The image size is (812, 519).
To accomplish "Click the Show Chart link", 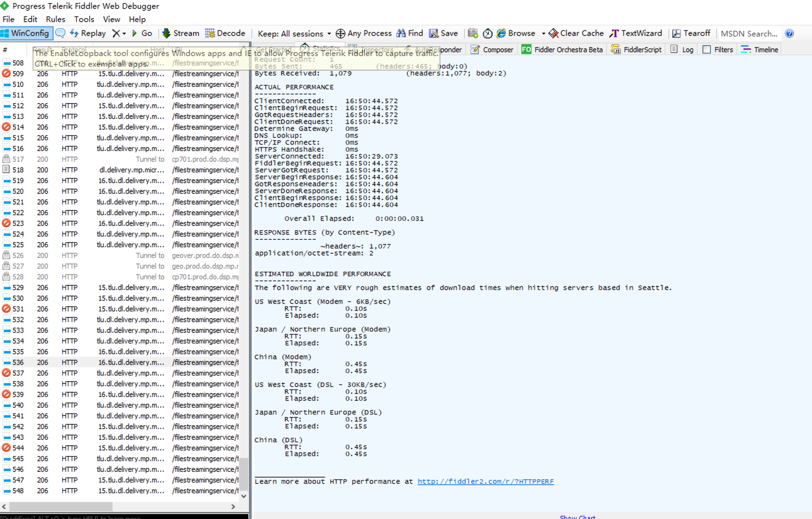I will tap(578, 516).
